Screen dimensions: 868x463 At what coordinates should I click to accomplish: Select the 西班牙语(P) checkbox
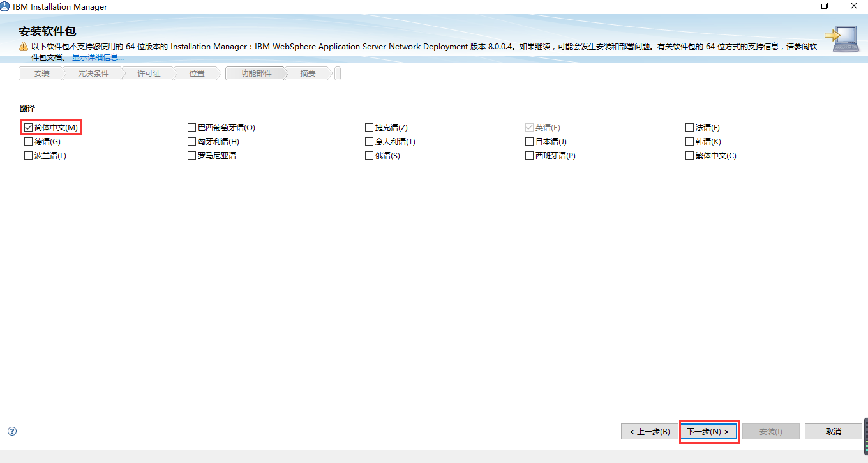[529, 156]
